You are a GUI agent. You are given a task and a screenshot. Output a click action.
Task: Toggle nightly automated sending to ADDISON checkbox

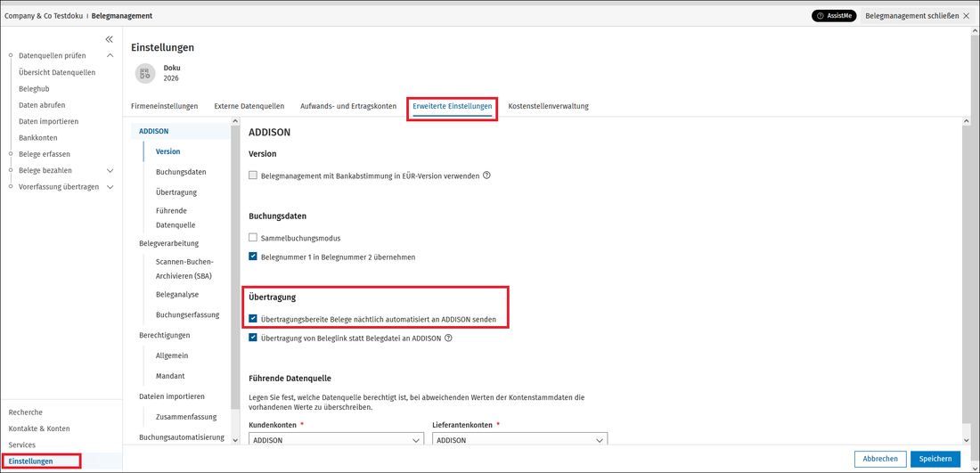[x=253, y=319]
